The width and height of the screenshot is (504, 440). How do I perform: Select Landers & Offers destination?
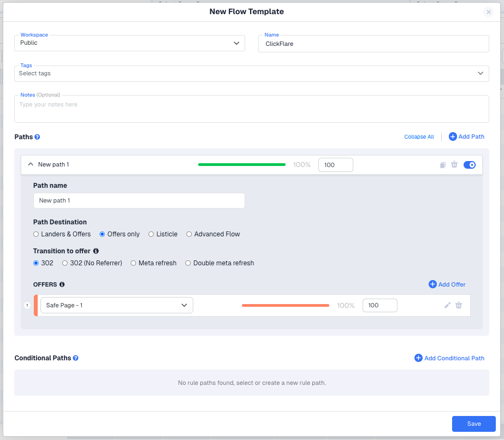coord(37,234)
